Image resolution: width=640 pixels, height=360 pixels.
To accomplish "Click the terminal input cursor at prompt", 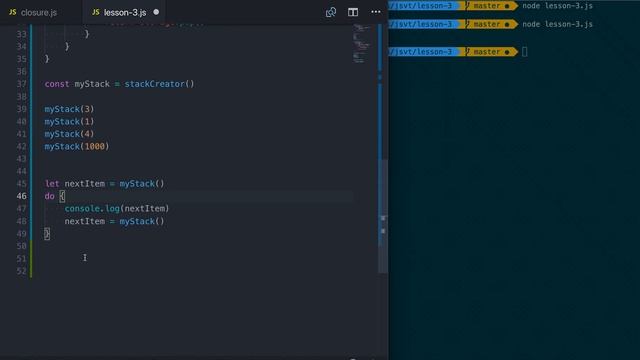I will [x=524, y=52].
